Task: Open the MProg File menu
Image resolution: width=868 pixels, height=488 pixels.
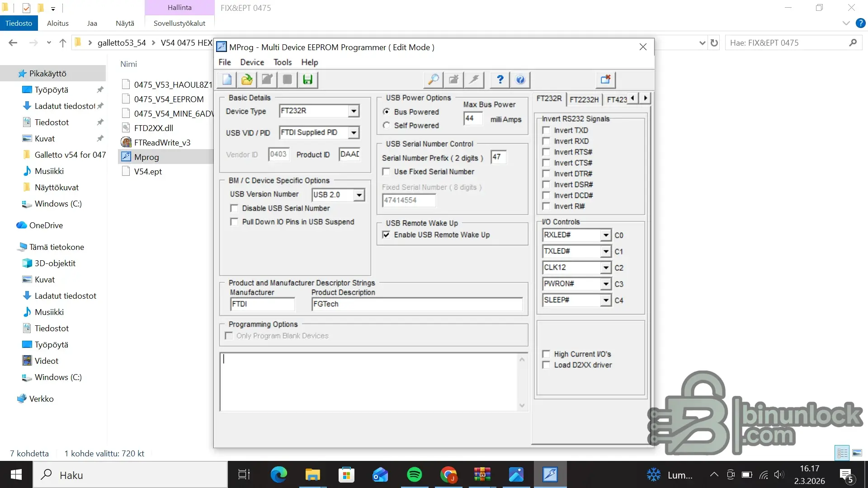Action: click(x=225, y=62)
